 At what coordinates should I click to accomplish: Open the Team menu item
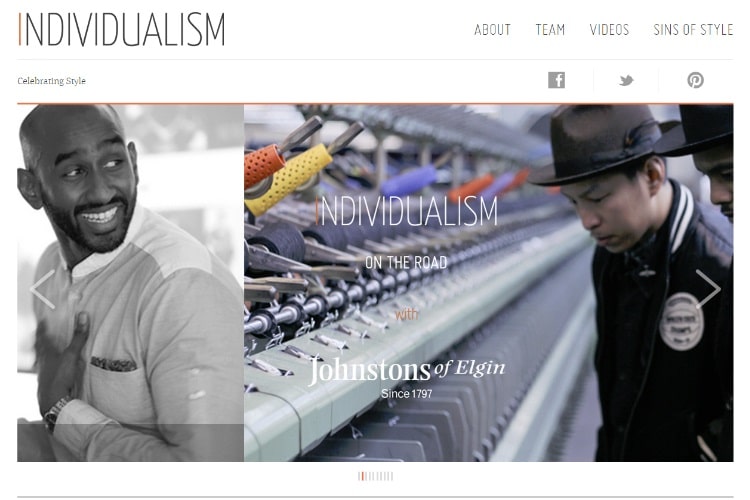[x=550, y=30]
